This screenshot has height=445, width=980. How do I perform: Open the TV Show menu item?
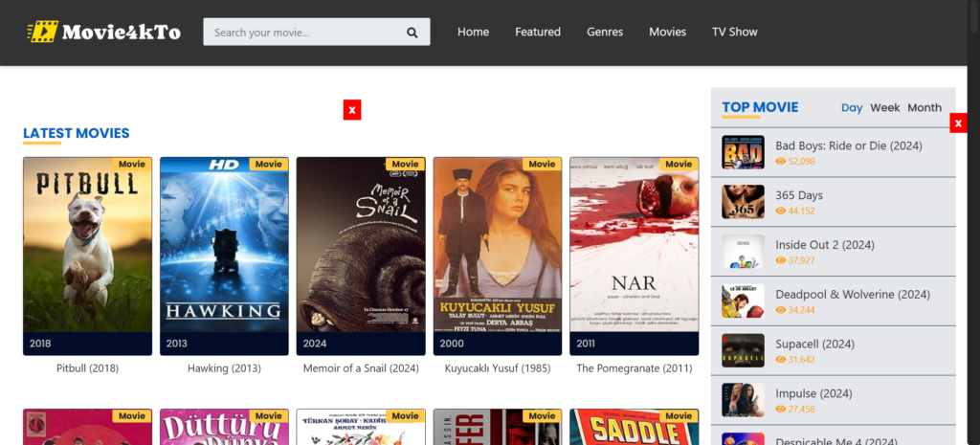point(734,32)
